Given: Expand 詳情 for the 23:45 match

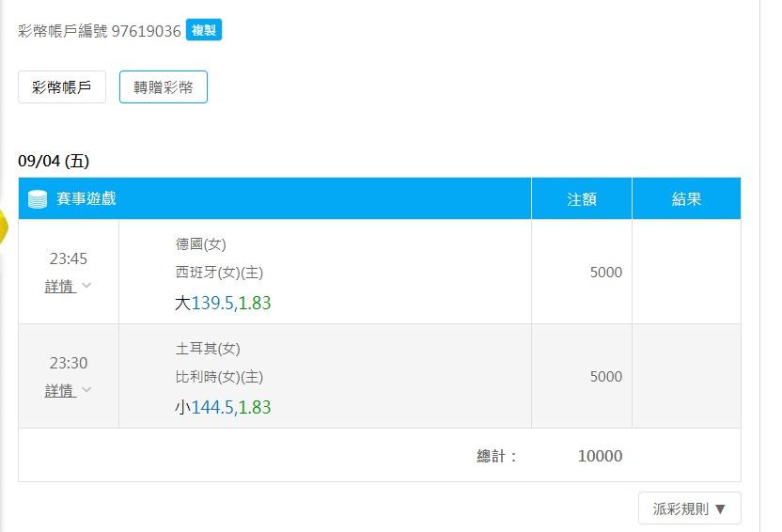Looking at the screenshot, I should pyautogui.click(x=60, y=286).
